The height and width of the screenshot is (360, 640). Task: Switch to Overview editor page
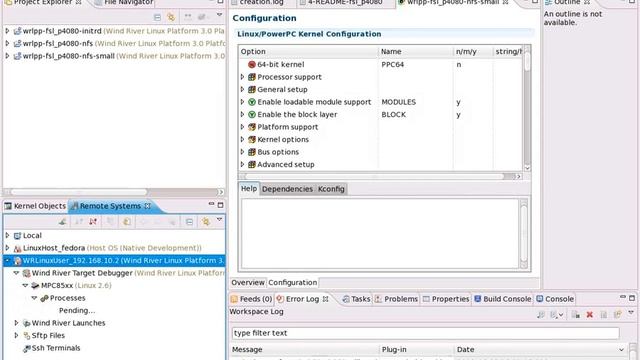(248, 282)
